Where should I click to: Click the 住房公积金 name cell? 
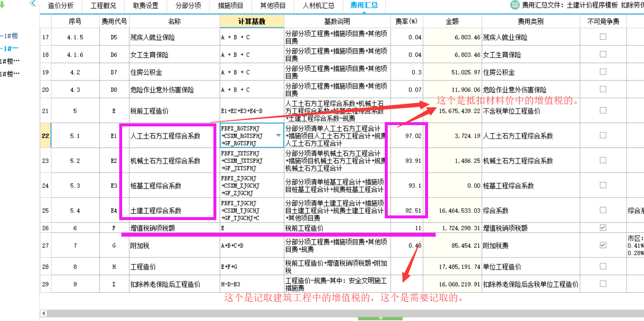174,72
